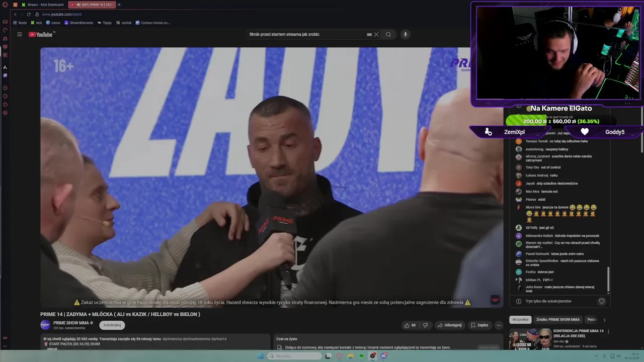This screenshot has width=644, height=362.
Task: Dislike the video with thumbs down
Action: (x=425, y=325)
